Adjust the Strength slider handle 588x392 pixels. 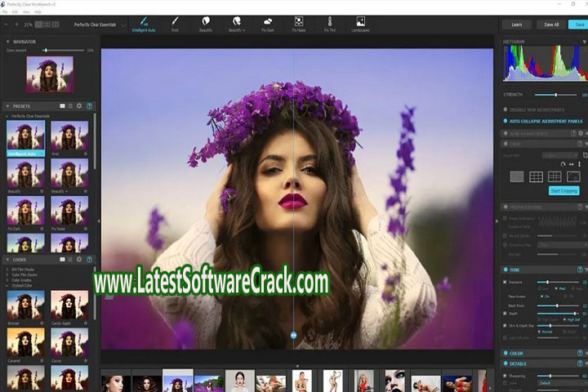(558, 95)
